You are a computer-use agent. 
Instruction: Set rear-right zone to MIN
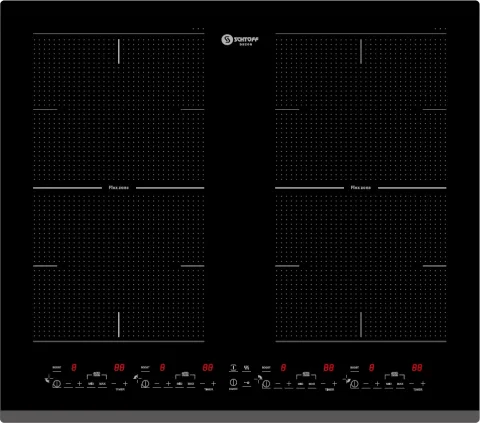coord(300,384)
